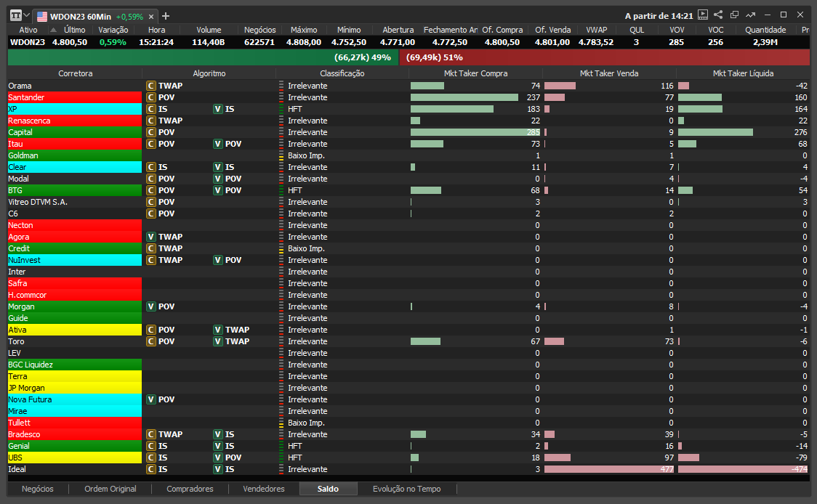Click the classification level indicator in Goldman row
Image resolution: width=817 pixels, height=504 pixels.
[x=281, y=155]
